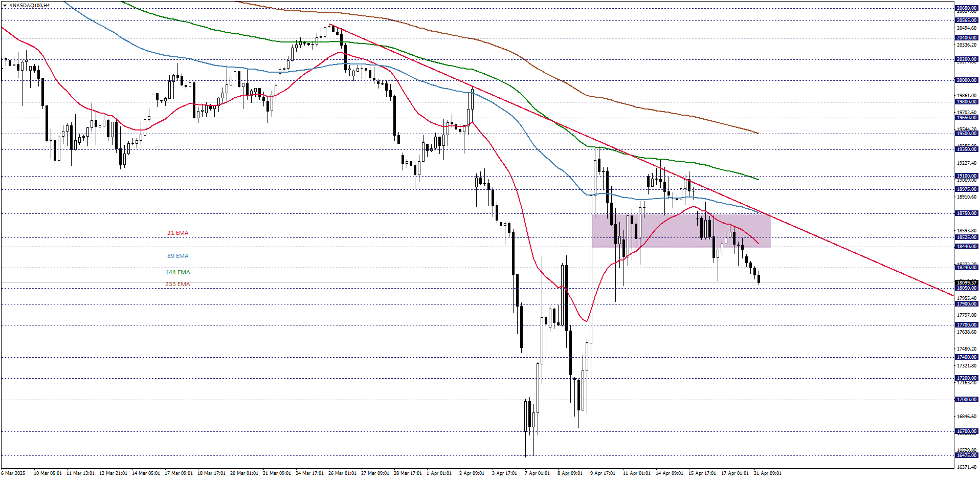Click the 17900.00 price level tag

966,304
